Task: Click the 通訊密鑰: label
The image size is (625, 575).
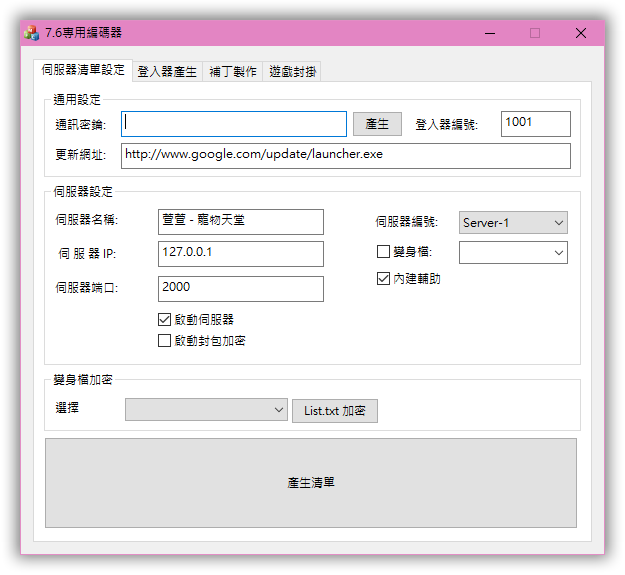Action: coord(81,125)
